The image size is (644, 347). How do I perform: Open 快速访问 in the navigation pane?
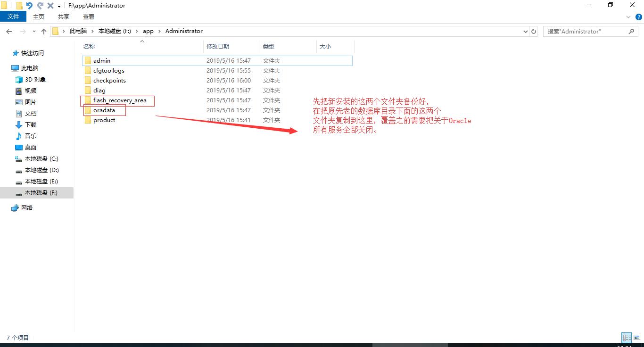tap(32, 53)
